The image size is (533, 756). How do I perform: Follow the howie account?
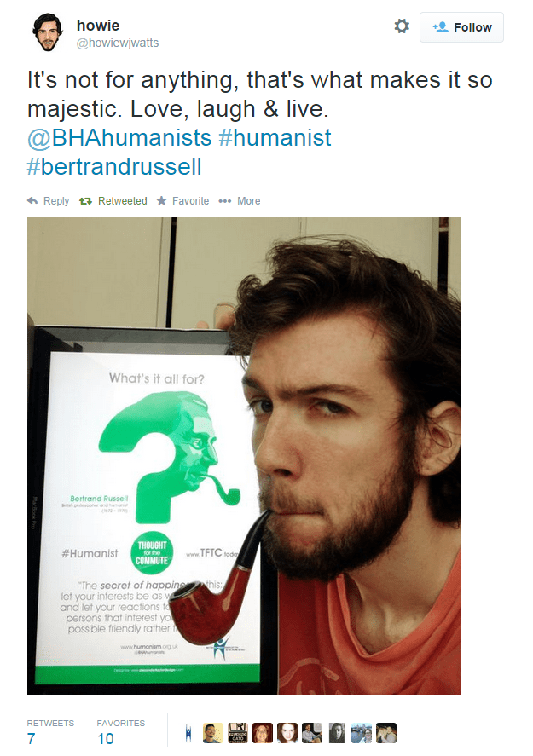coord(461,27)
